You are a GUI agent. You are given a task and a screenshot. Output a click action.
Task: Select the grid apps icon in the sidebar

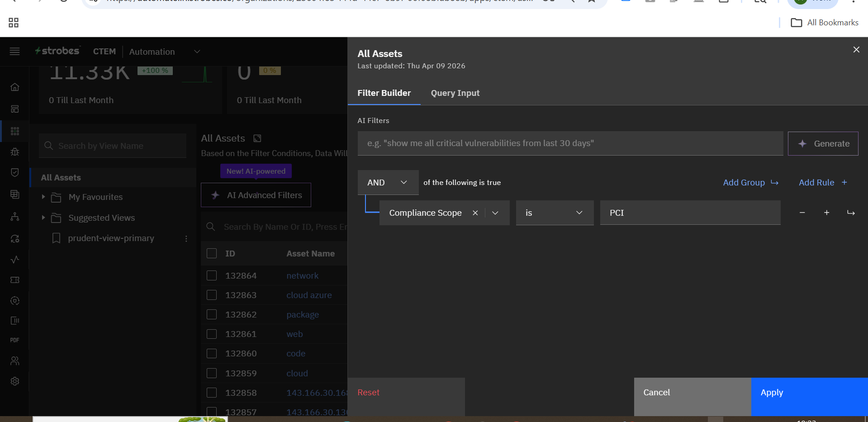pyautogui.click(x=15, y=131)
